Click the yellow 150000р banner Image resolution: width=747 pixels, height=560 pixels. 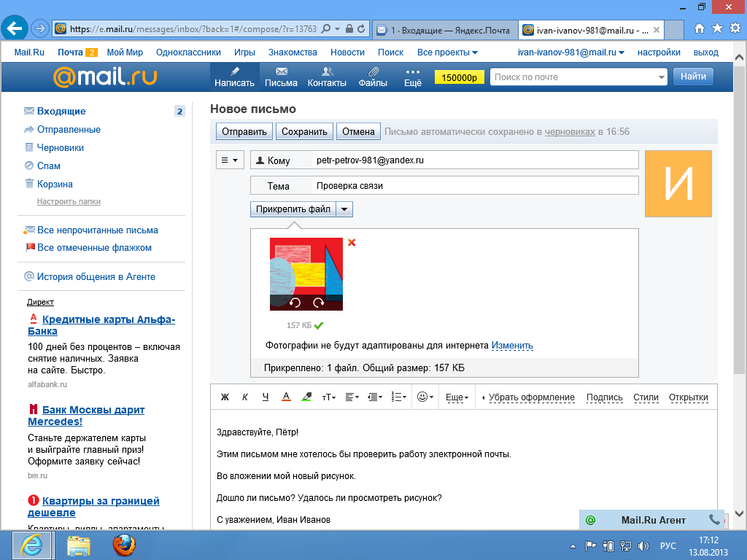pyautogui.click(x=460, y=77)
